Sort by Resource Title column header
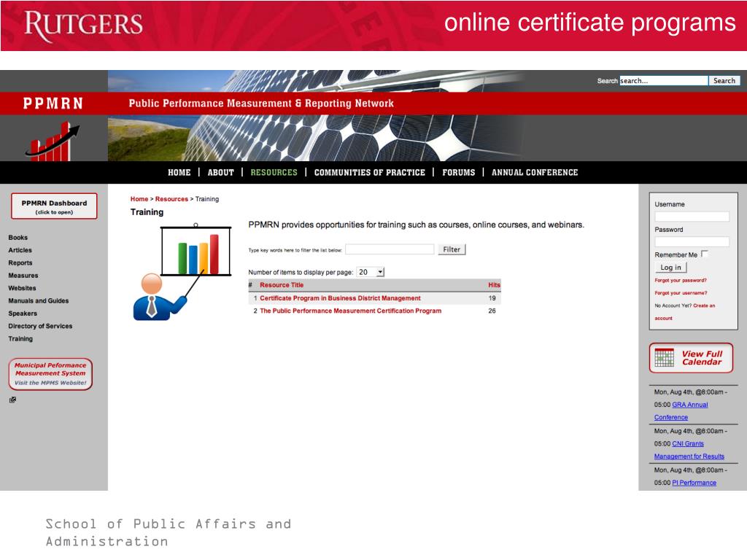This screenshot has height=560, width=747. pyautogui.click(x=282, y=285)
